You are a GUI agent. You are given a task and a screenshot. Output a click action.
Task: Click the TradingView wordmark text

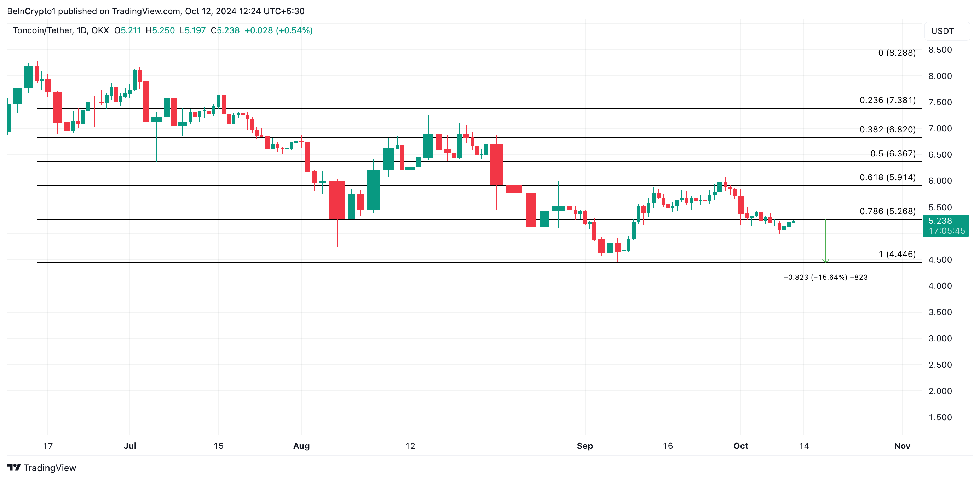click(x=50, y=468)
